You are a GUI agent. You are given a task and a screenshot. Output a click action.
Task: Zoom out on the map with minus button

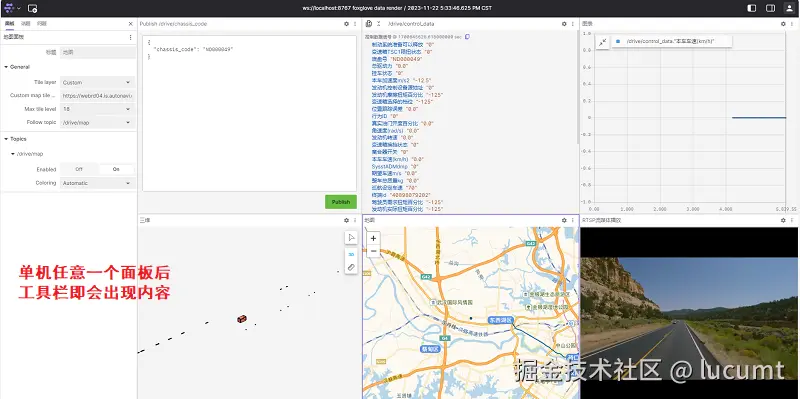373,251
